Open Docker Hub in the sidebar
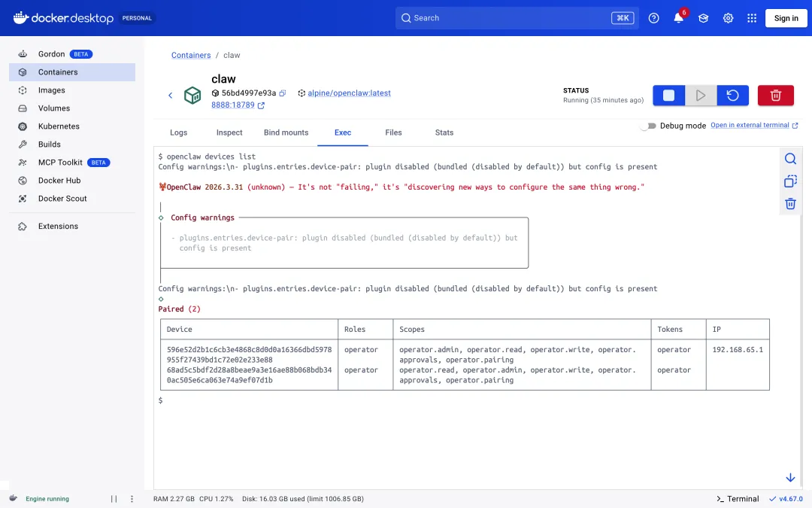Image resolution: width=812 pixels, height=508 pixels. point(72,181)
